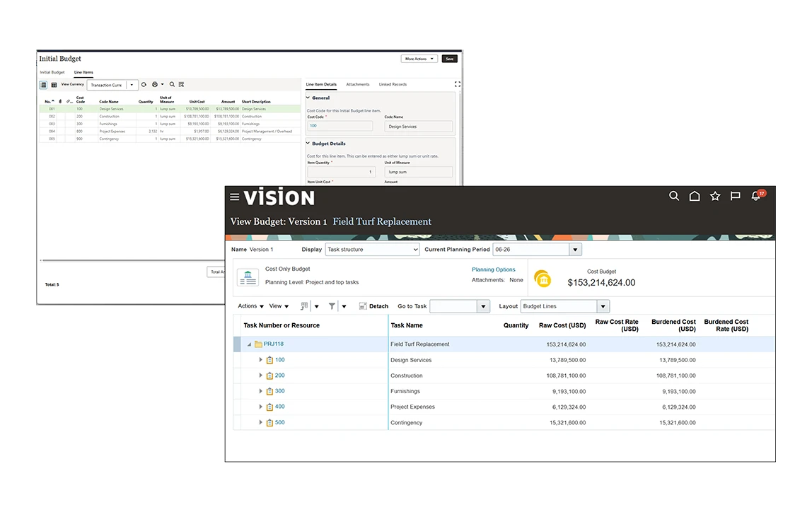
Task: Open the dropdown beside filter funnel
Action: pos(344,306)
